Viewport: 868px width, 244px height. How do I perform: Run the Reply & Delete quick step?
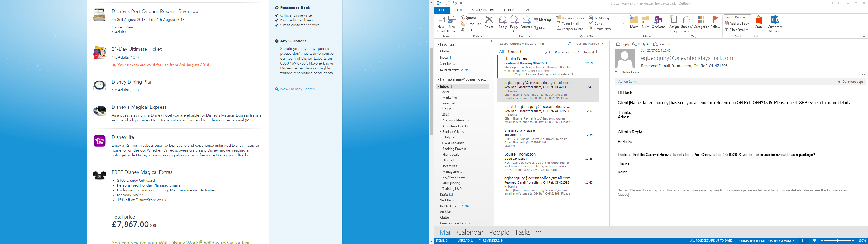click(x=570, y=29)
